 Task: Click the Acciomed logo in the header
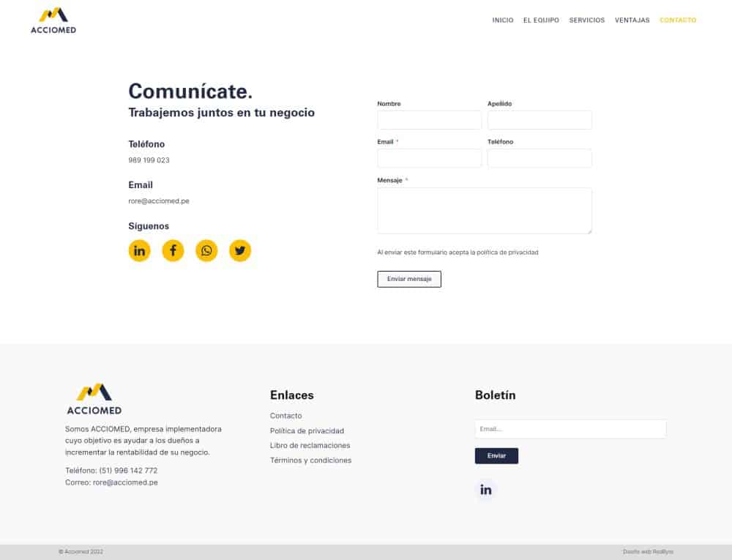[x=53, y=20]
